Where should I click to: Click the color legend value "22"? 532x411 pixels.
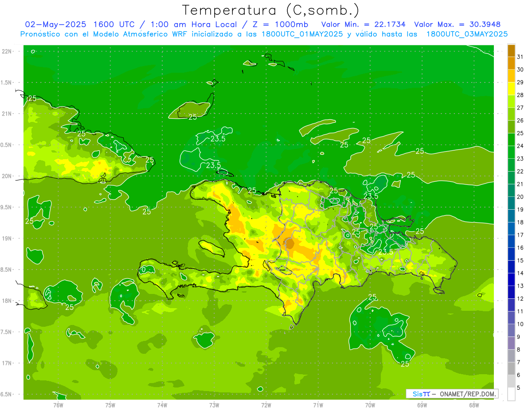[520, 172]
